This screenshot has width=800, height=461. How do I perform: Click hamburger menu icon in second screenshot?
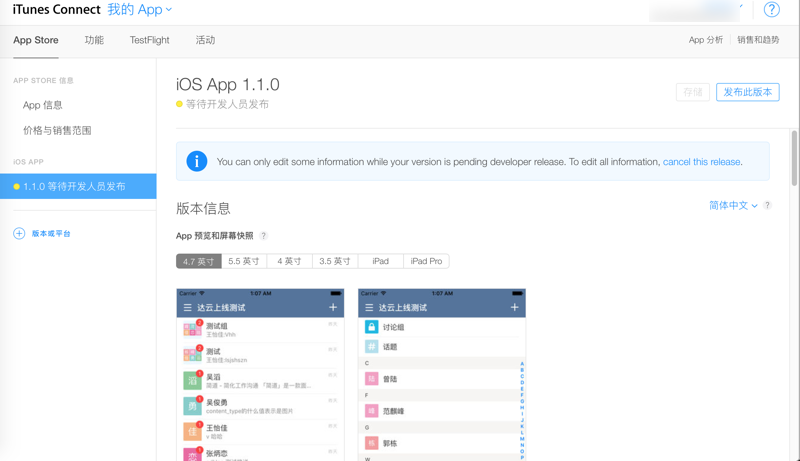point(369,308)
